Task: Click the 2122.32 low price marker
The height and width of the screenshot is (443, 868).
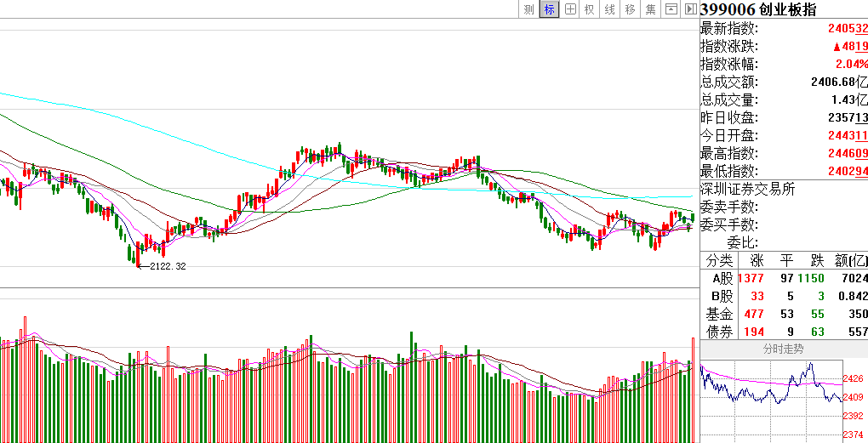Action: coord(167,266)
